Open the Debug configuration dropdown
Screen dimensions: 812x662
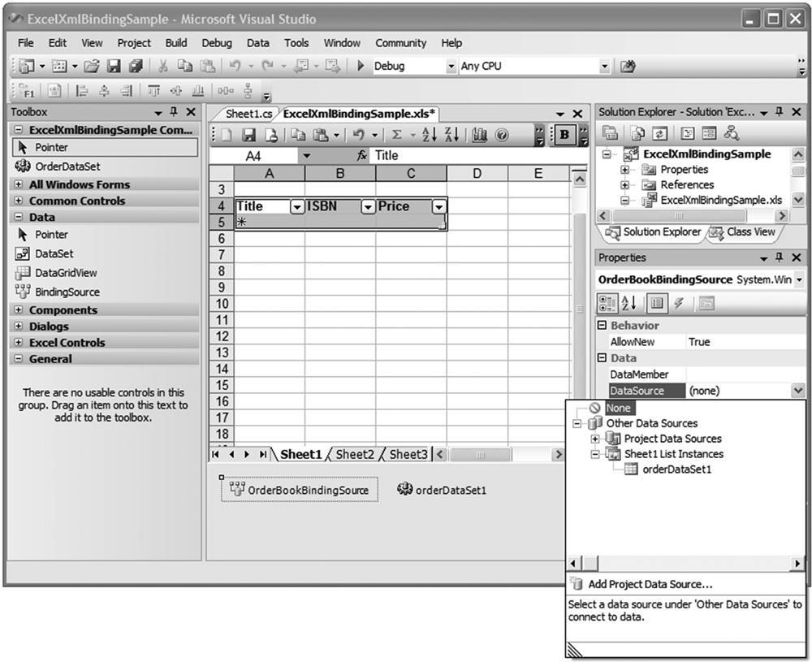point(451,67)
